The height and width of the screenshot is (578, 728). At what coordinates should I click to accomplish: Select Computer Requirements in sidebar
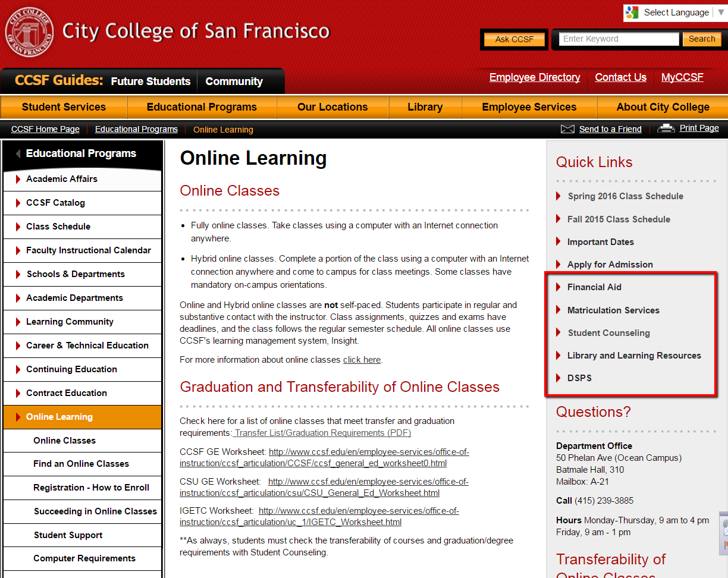click(x=84, y=558)
